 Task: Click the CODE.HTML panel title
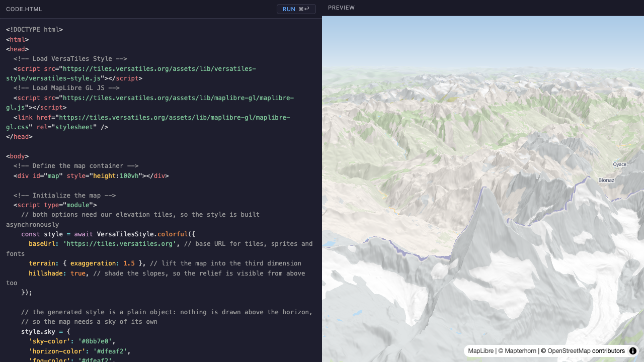coord(24,9)
